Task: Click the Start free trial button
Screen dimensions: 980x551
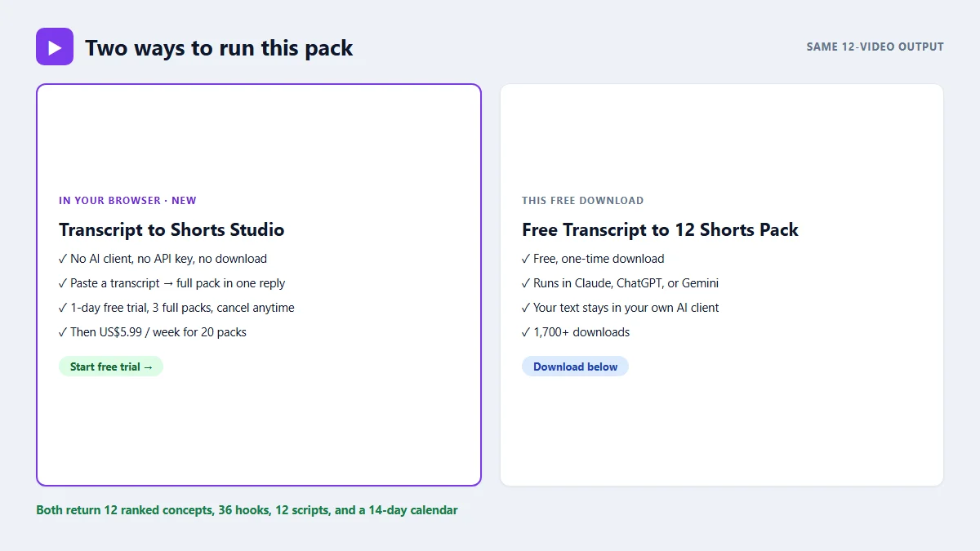Action: [x=111, y=367]
